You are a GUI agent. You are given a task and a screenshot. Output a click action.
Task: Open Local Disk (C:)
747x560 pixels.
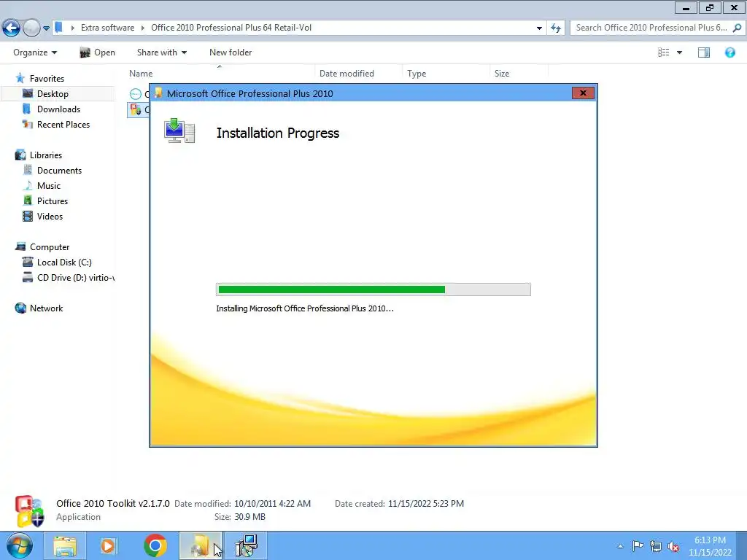64,262
